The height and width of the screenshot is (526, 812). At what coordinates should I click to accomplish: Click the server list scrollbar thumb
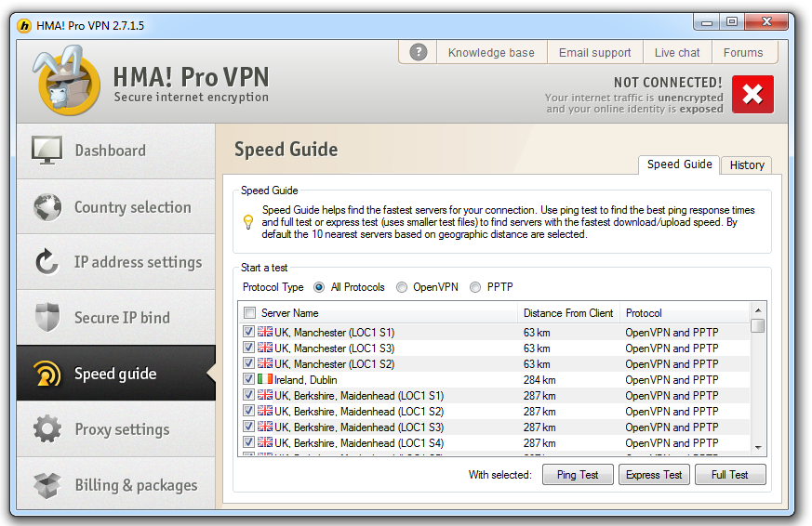coord(758,325)
